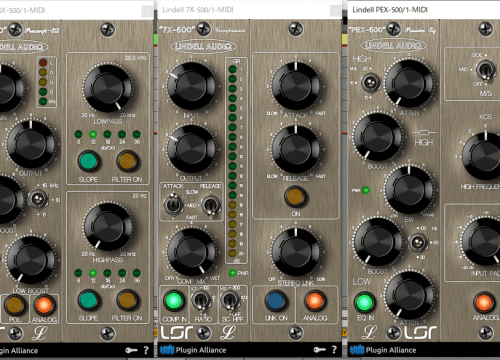Flip the RATIO lever switch on 7X-500
This screenshot has height=360, width=500.
(x=200, y=300)
